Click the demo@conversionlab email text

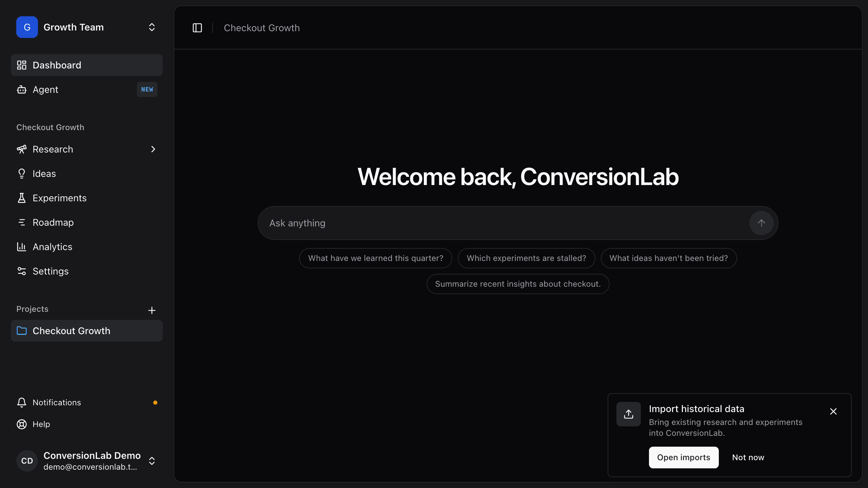tap(90, 467)
